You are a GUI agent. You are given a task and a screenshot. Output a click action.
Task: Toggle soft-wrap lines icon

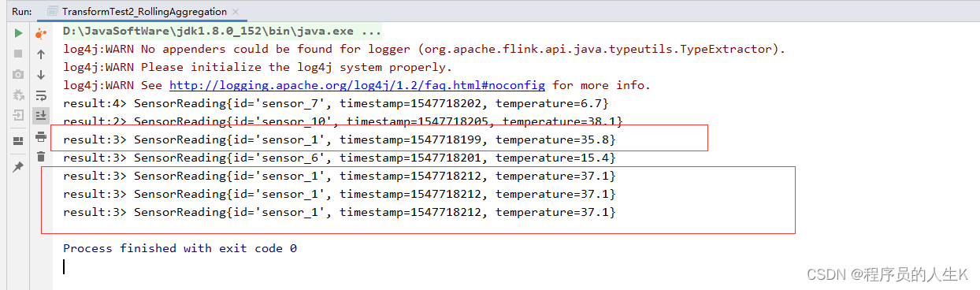coord(41,95)
